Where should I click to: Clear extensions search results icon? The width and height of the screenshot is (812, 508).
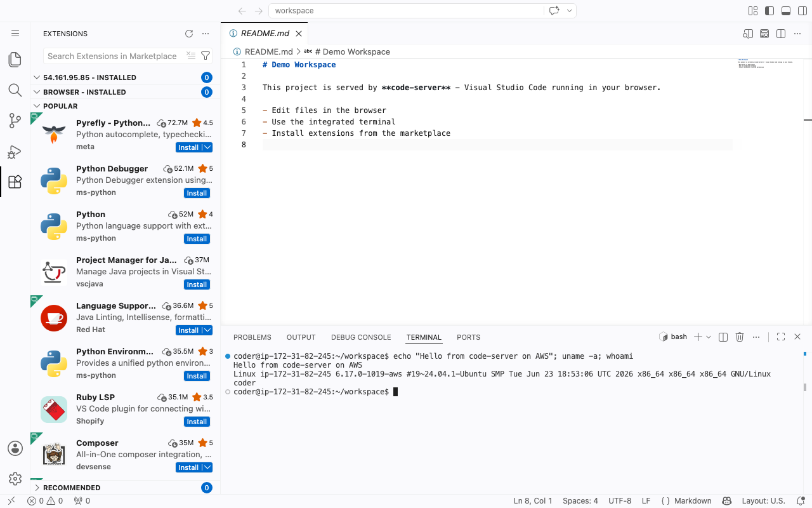191,56
